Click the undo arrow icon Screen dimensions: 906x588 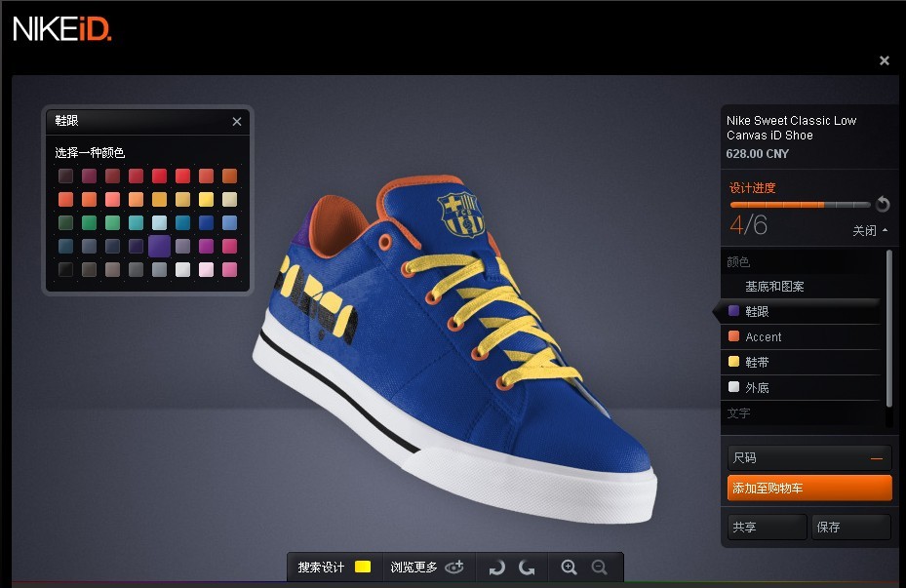tap(497, 567)
